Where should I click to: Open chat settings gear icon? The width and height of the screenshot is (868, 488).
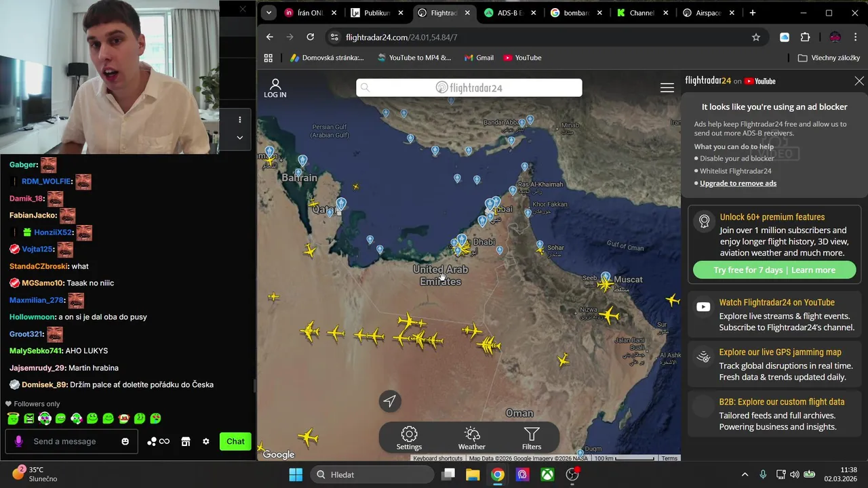(x=206, y=441)
